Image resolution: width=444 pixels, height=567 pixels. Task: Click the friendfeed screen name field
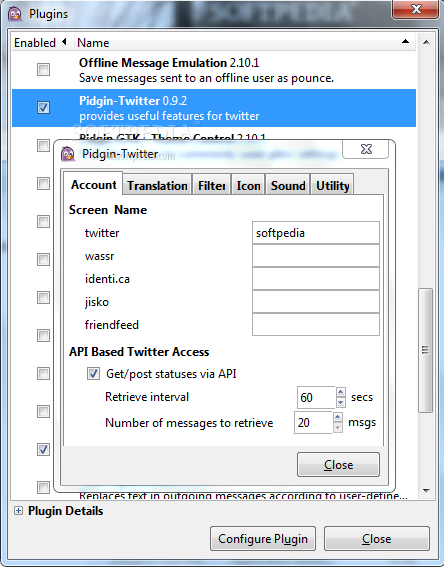(316, 324)
